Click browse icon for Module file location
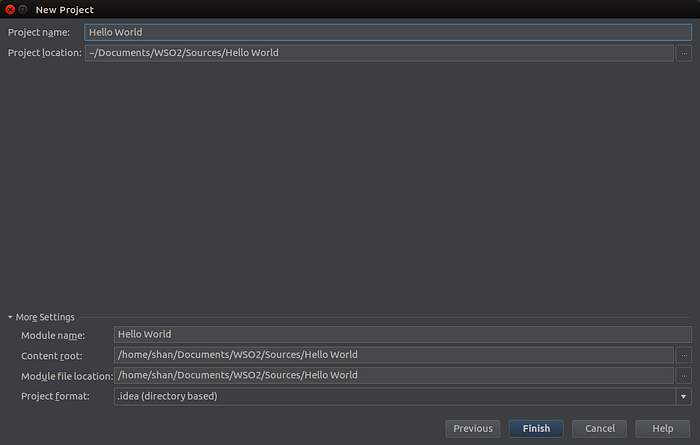700x445 pixels. coord(683,376)
